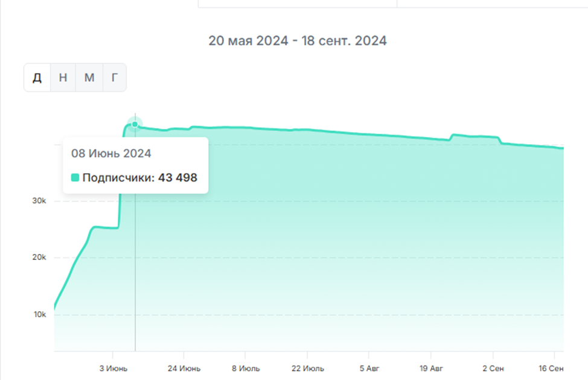Switch chart grouping to Г (year)
This screenshot has height=380, width=588.
coord(114,78)
